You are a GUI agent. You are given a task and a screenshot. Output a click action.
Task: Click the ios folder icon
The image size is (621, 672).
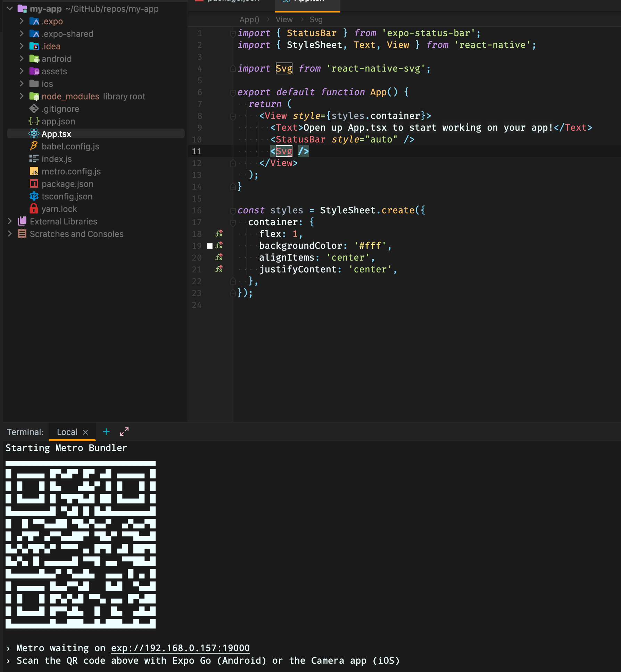coord(34,84)
